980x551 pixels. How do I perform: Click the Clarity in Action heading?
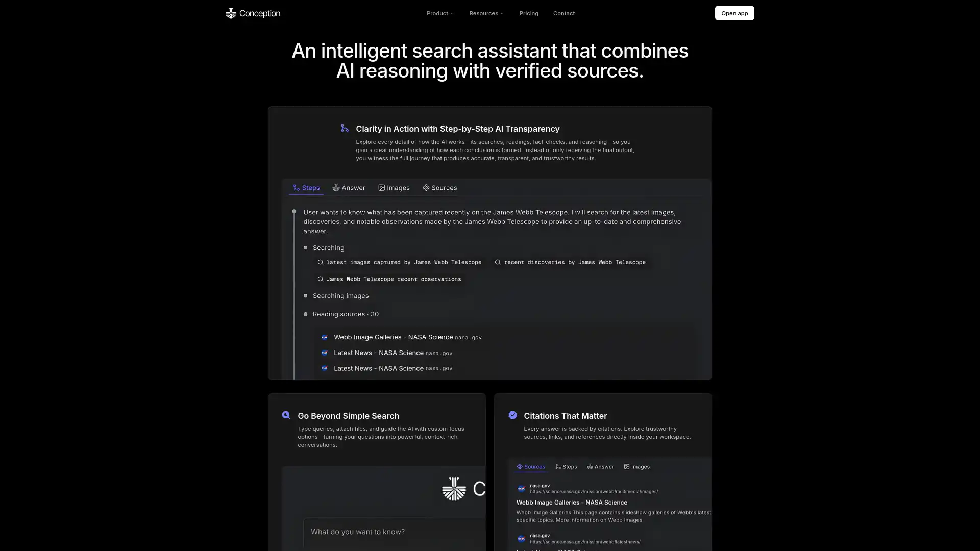pyautogui.click(x=458, y=129)
